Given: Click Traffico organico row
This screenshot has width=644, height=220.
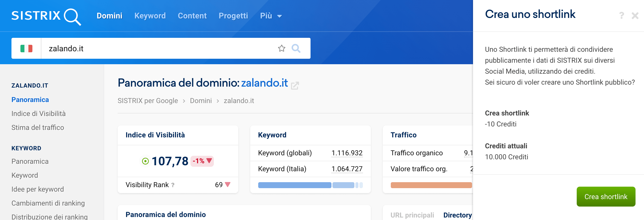Looking at the screenshot, I should point(428,153).
